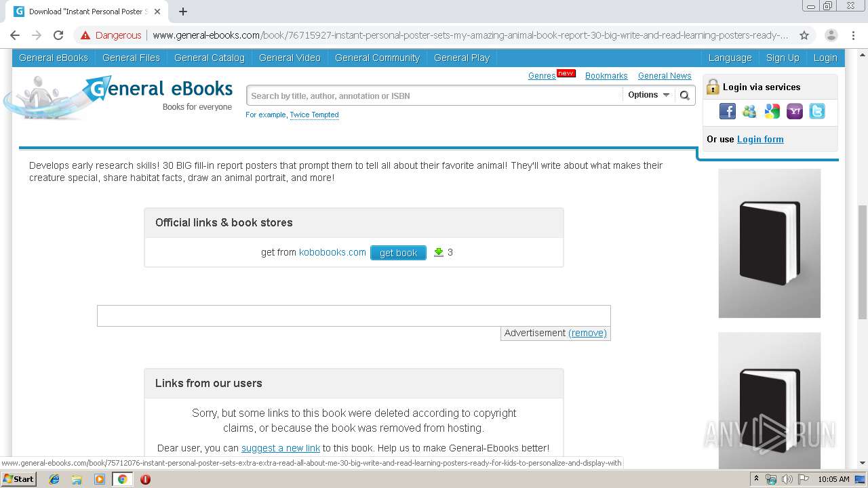Screen dimensions: 868x488
Task: Open the Genres link
Action: coord(542,76)
